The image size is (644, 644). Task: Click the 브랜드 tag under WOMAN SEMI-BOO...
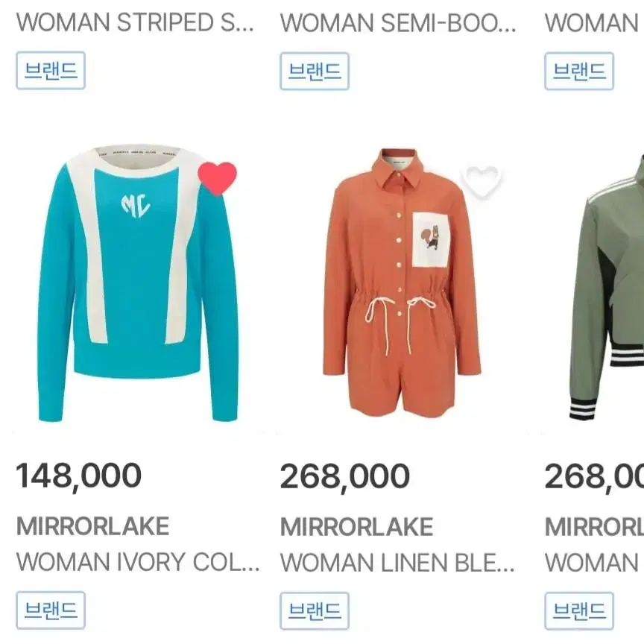[x=315, y=71]
